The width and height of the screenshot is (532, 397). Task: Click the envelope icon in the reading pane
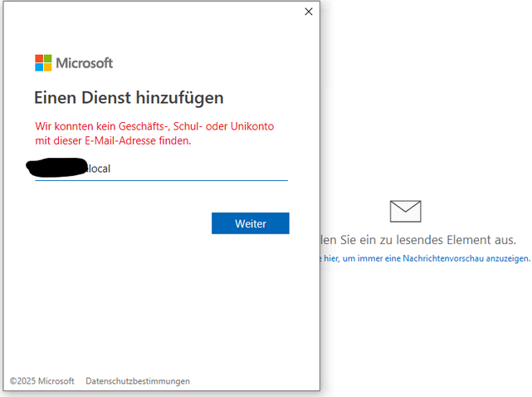(406, 211)
